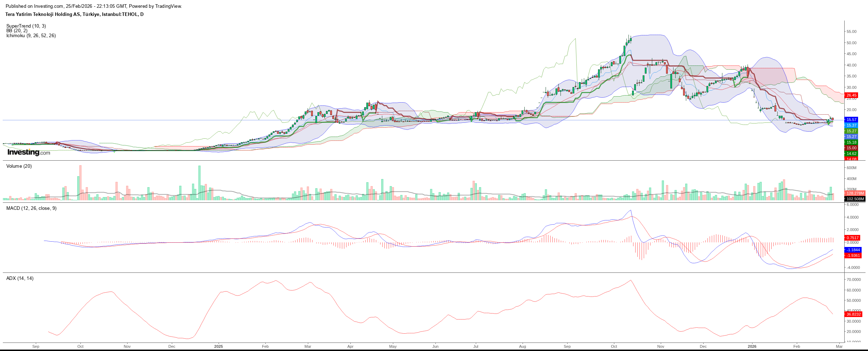The image size is (868, 351).
Task: Click the red 0.7517 MACD histogram tag
Action: (x=853, y=238)
